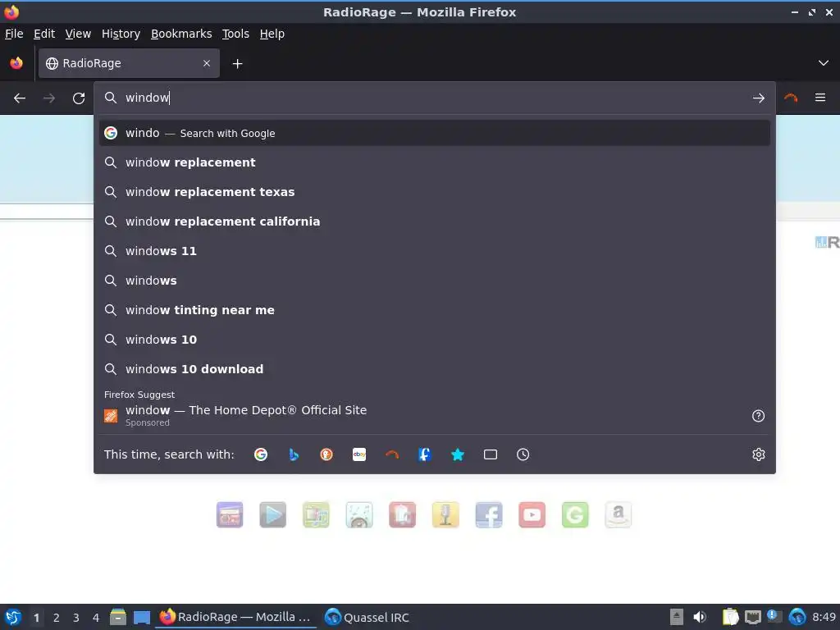Open search settings gear icon
Image resolution: width=840 pixels, height=630 pixels.
758,454
